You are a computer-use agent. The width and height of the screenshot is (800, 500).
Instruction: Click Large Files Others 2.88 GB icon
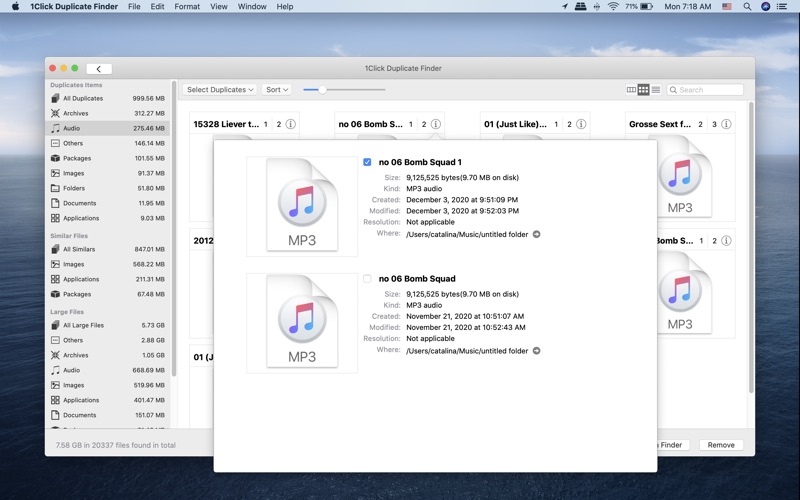(55, 340)
